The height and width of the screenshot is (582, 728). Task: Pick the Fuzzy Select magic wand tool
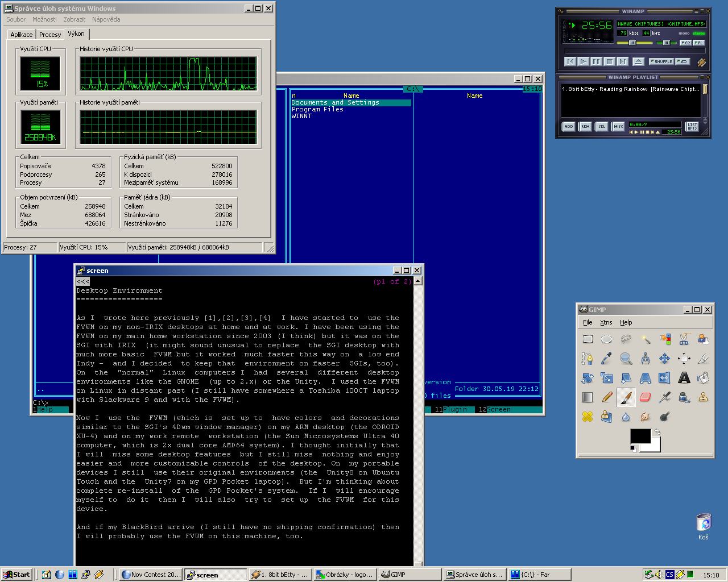point(645,339)
